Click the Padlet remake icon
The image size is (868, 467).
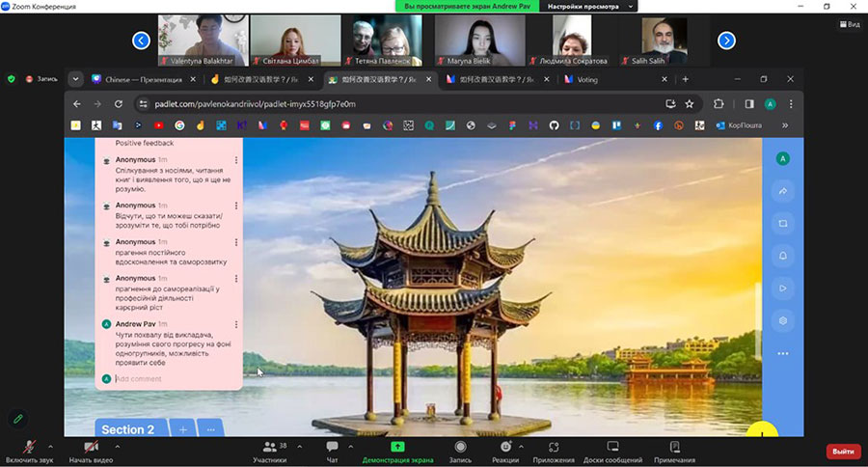click(x=782, y=223)
